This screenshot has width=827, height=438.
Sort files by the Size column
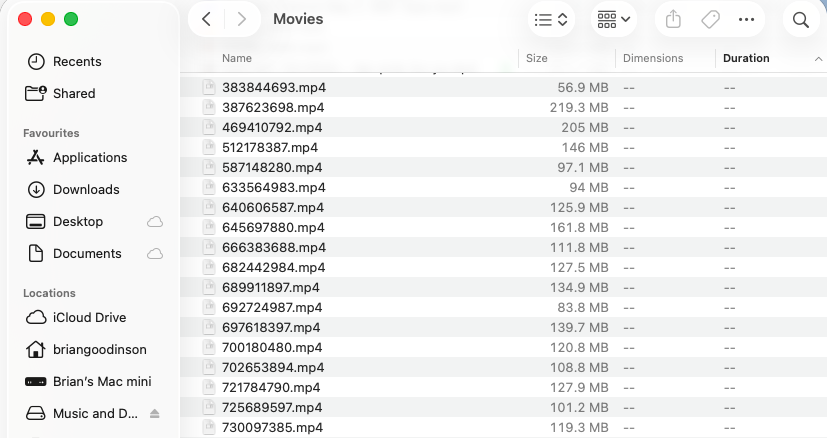pyautogui.click(x=537, y=59)
